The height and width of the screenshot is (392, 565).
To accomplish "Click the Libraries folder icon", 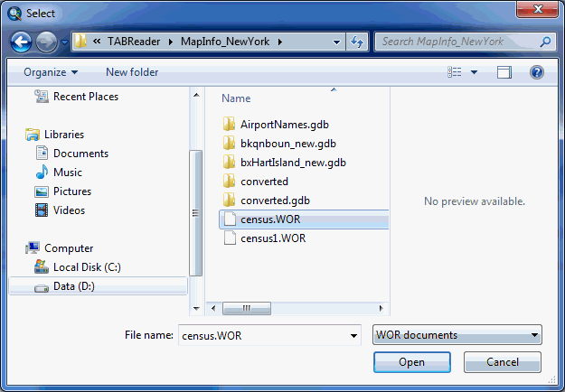I will (33, 135).
